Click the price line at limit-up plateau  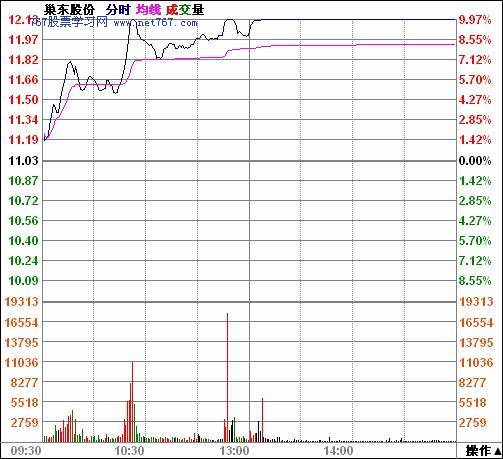click(x=353, y=20)
